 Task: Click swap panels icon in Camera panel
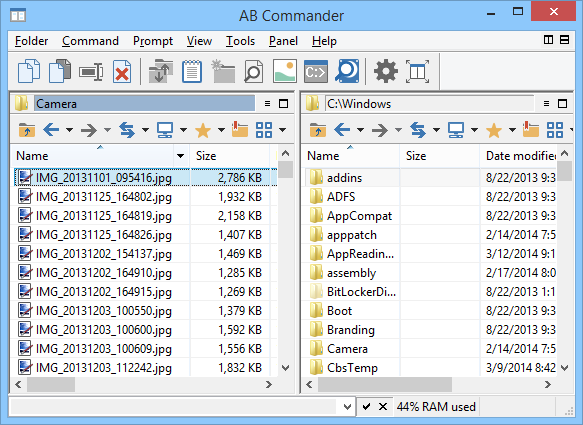pos(127,130)
